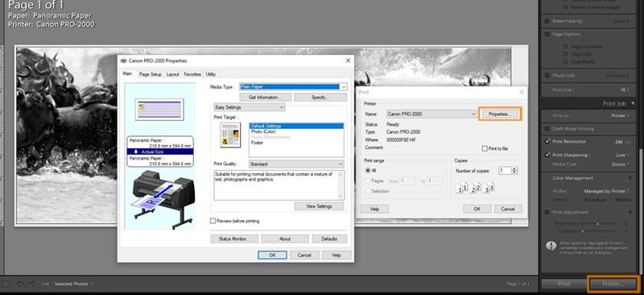Toggle the Photo Info checkbox
This screenshot has width=644, height=295.
click(547, 76)
